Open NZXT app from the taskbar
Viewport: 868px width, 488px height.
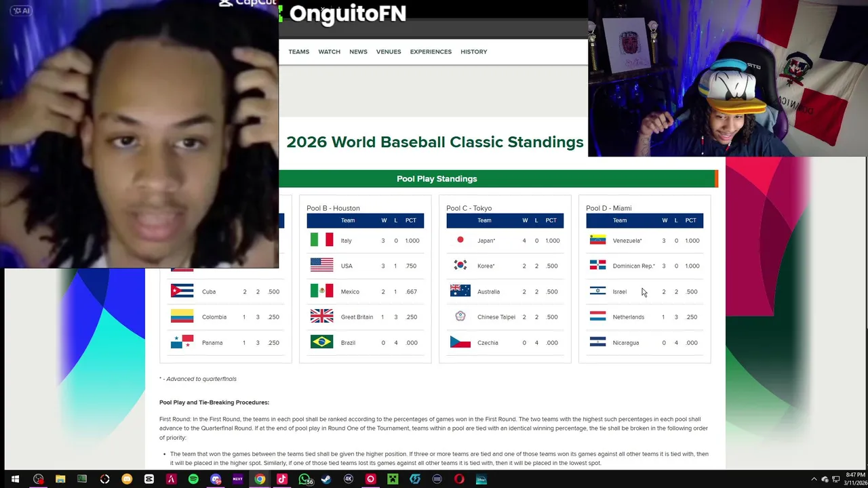(237, 479)
